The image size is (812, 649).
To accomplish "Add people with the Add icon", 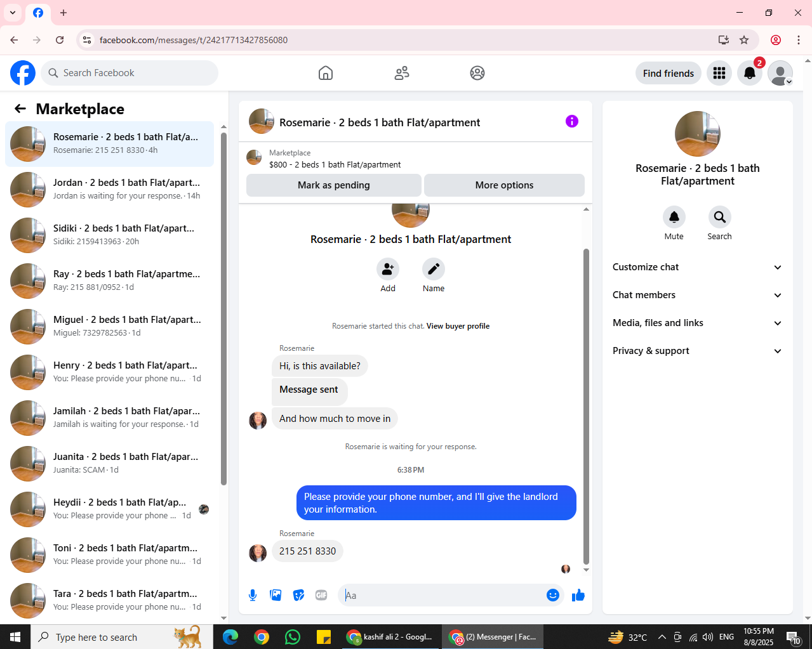I will coord(388,270).
